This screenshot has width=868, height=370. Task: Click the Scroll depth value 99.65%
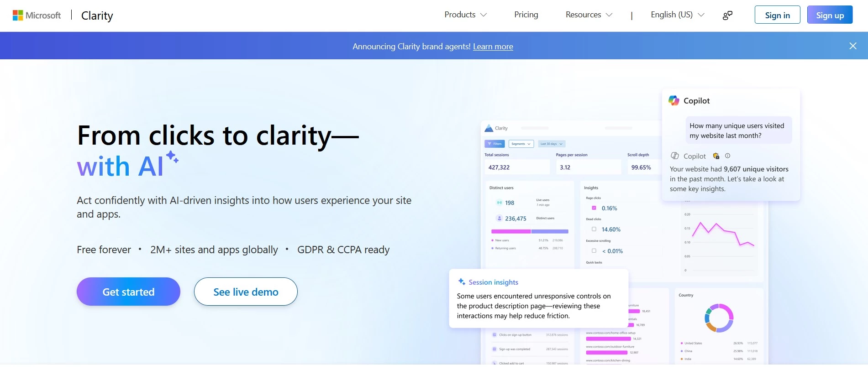tap(641, 167)
